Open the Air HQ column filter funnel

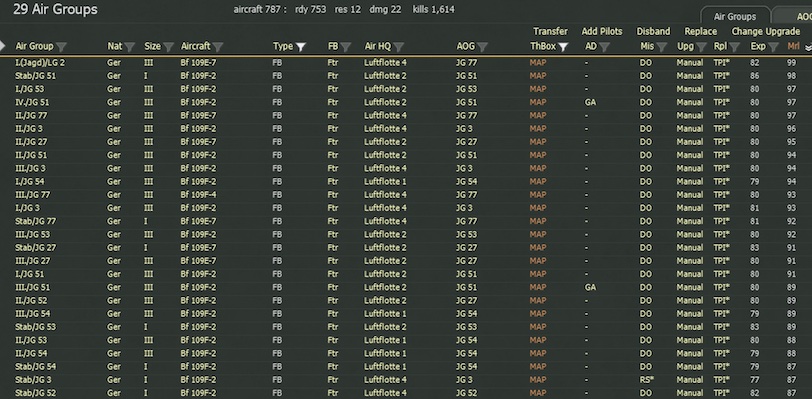[x=398, y=47]
